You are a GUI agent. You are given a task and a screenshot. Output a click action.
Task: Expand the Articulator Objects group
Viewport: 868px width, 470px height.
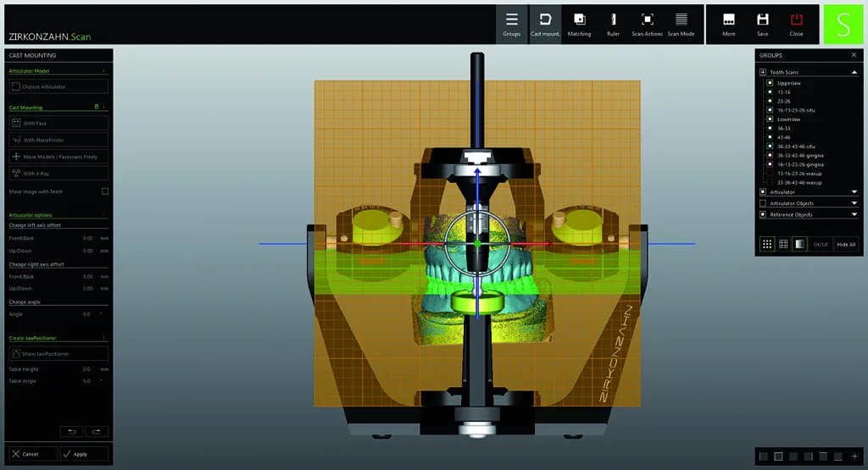pyautogui.click(x=854, y=203)
